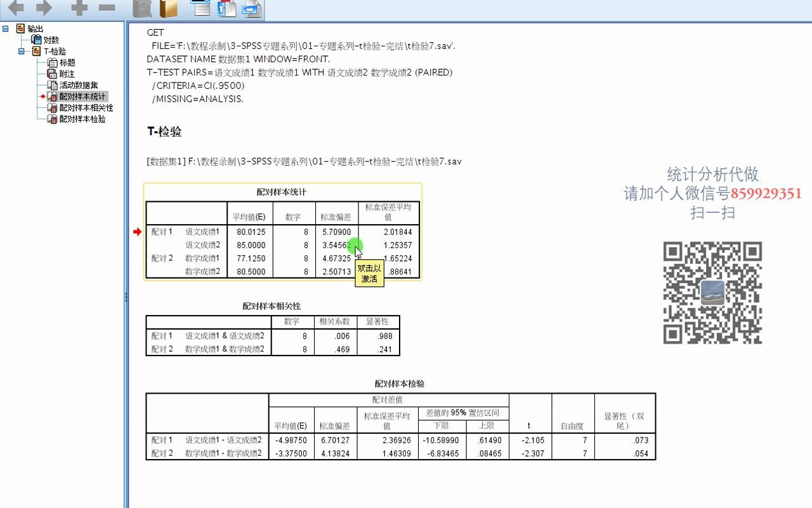Select the 标题 item in outline
The image size is (812, 508).
pos(67,63)
